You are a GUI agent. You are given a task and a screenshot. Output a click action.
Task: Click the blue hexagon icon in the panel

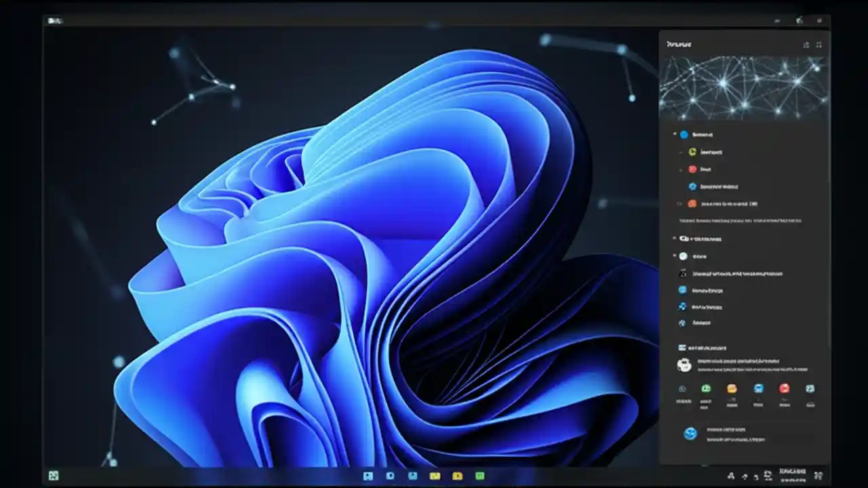(693, 186)
